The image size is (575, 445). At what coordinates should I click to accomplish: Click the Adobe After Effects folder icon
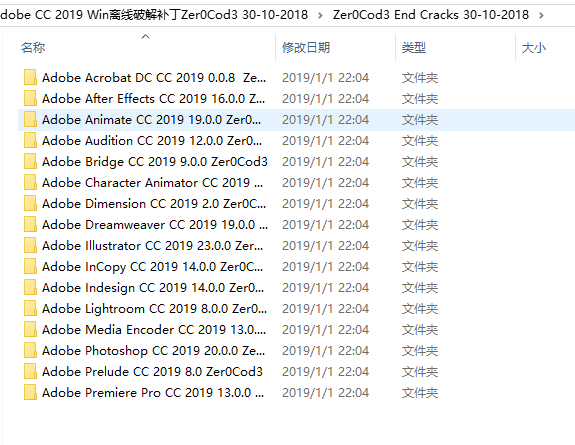point(30,98)
